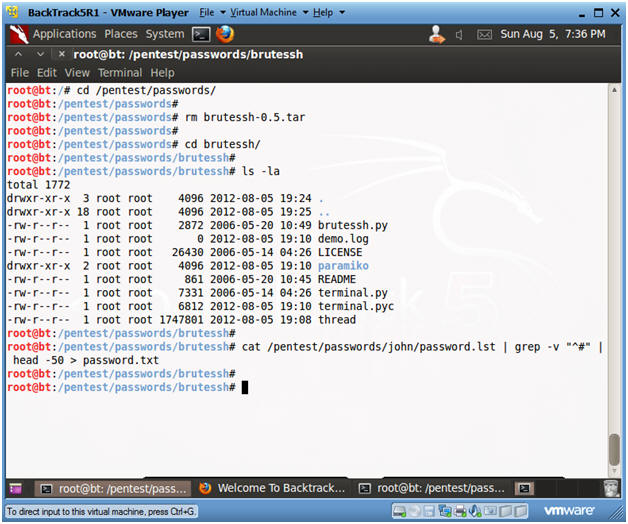Switch to Welcome To Backtrack Firefox window
Image resolution: width=628 pixels, height=524 pixels.
272,489
